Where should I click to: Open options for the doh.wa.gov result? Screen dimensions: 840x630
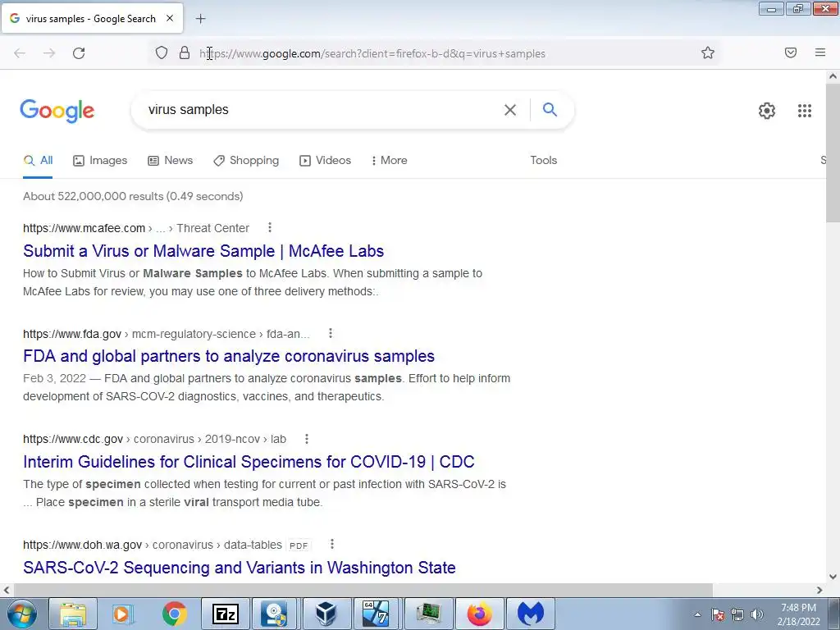coord(332,544)
